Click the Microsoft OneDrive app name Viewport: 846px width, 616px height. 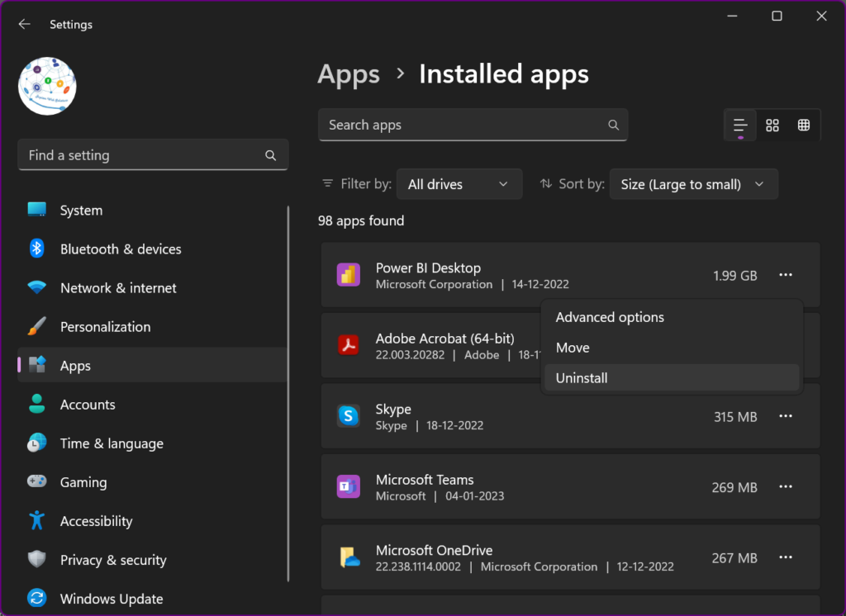[x=435, y=551]
